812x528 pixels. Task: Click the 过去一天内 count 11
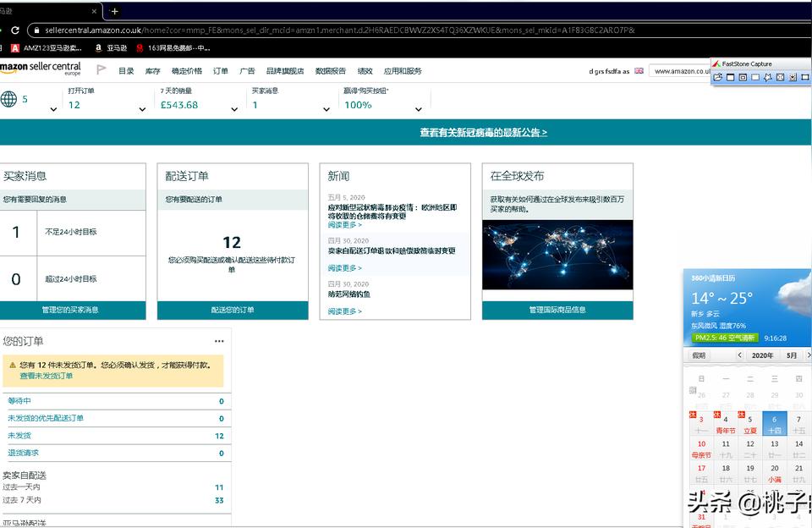[x=219, y=487]
